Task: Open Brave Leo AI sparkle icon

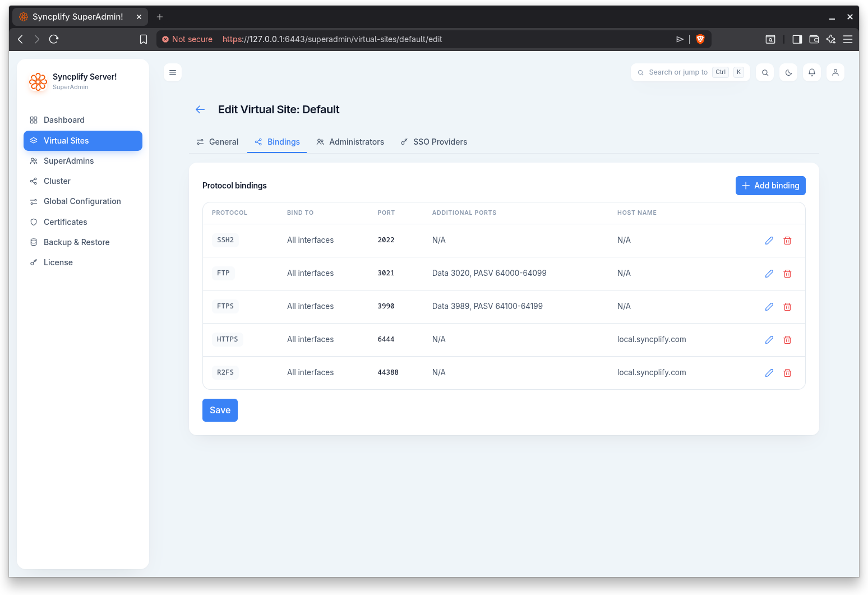Action: [831, 39]
